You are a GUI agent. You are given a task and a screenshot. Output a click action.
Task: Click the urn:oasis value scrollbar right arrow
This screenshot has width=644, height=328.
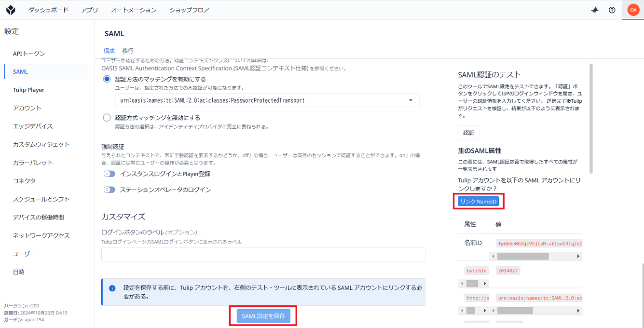click(578, 311)
